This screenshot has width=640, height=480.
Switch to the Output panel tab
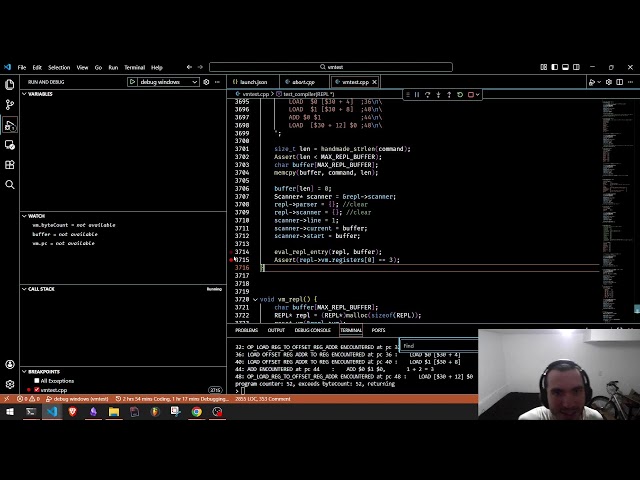click(x=276, y=330)
